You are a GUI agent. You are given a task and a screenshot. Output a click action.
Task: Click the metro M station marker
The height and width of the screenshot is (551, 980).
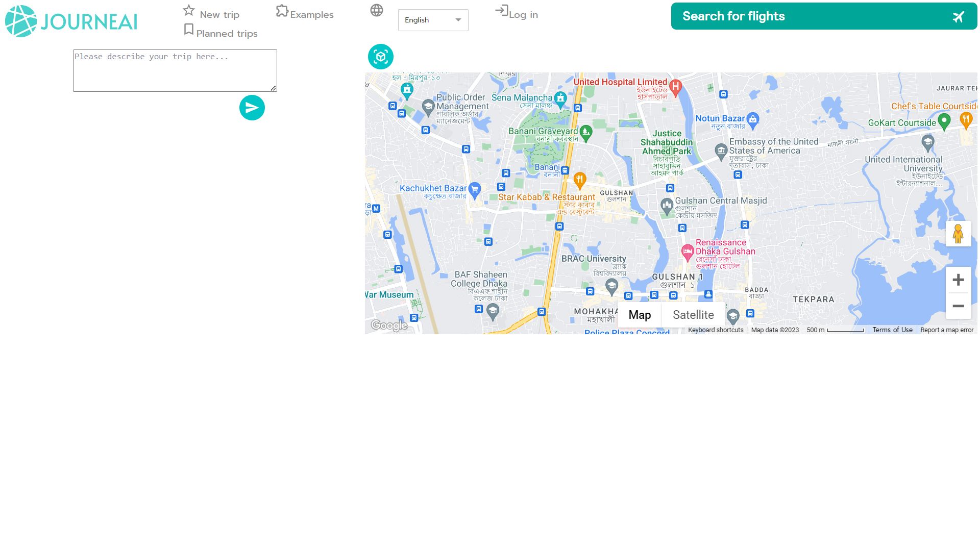click(376, 209)
